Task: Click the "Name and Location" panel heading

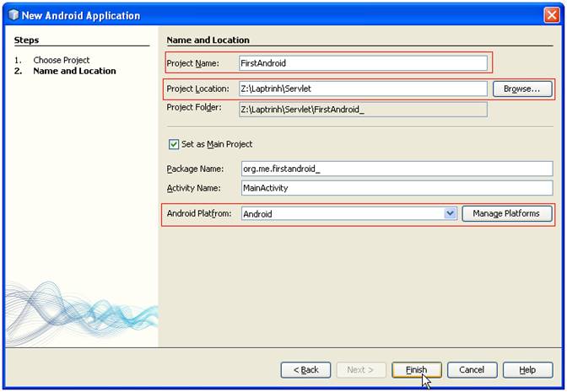Action: 208,40
